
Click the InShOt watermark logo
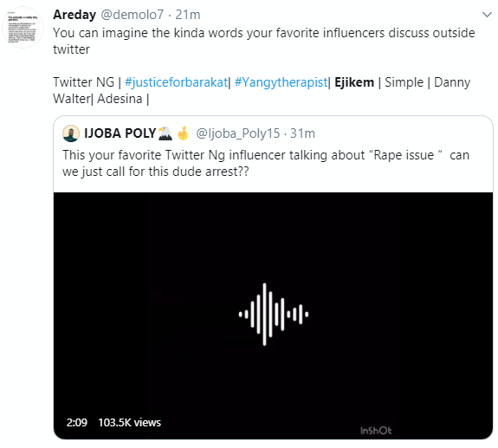376,431
